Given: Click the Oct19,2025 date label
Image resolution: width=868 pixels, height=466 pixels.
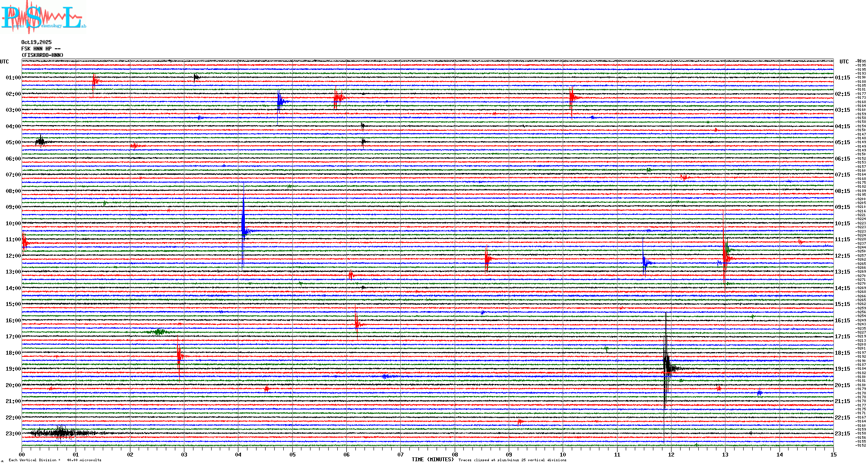Looking at the screenshot, I should [x=36, y=42].
